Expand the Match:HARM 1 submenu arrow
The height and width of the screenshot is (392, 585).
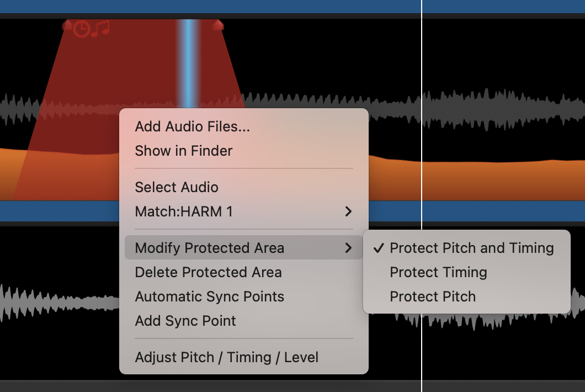(348, 211)
